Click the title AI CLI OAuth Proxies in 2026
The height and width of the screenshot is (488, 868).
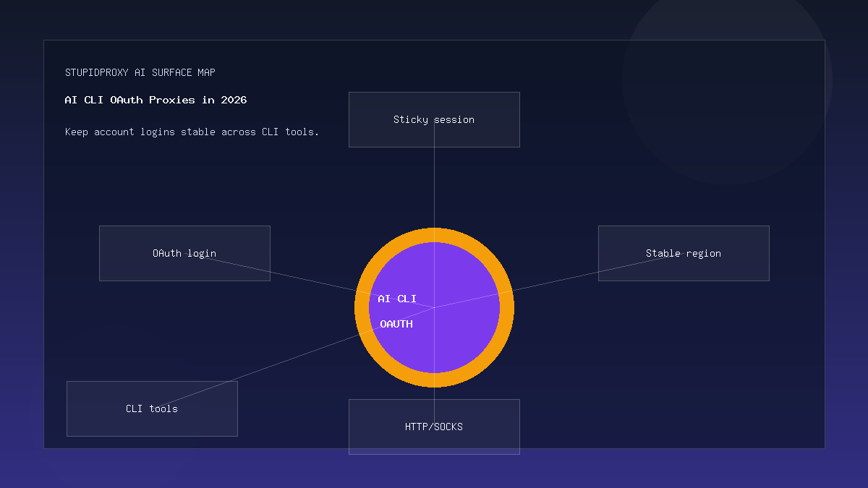(x=156, y=100)
